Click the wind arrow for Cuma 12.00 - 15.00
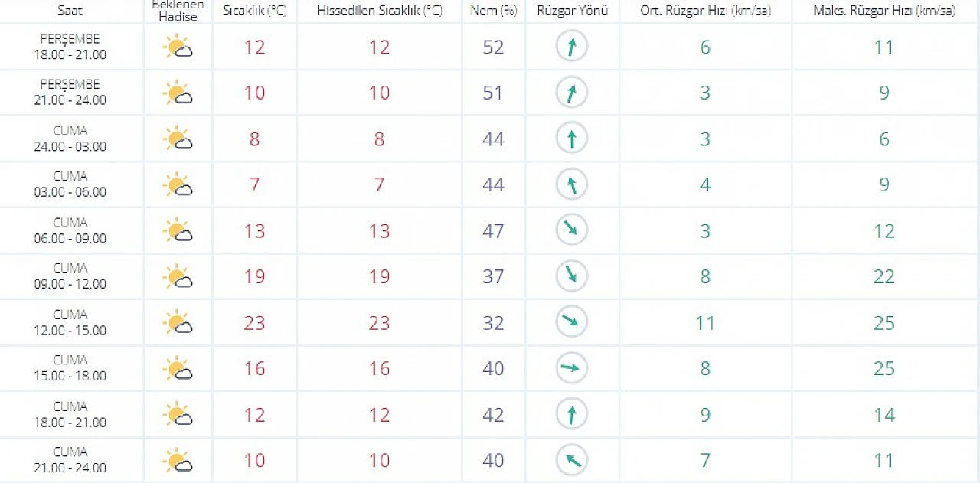This screenshot has width=980, height=483. (571, 321)
